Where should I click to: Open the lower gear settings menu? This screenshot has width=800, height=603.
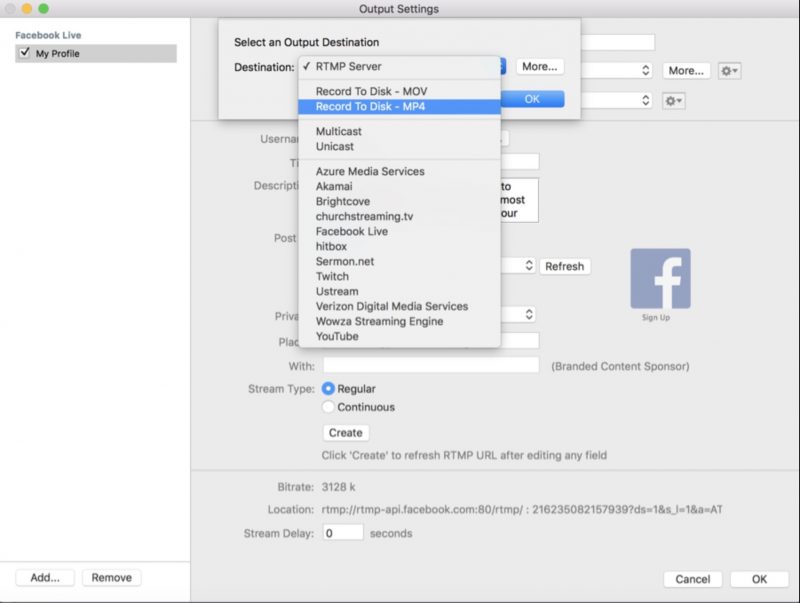tap(673, 101)
